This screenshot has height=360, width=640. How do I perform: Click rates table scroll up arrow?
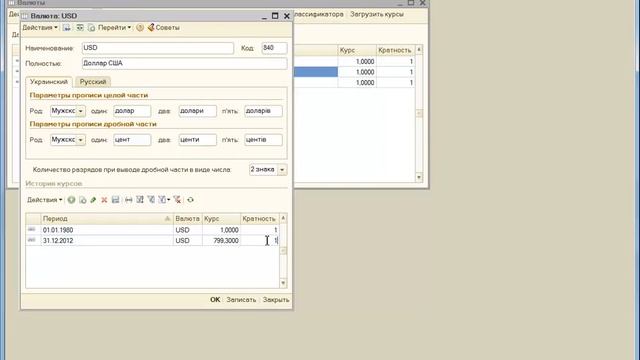click(283, 219)
